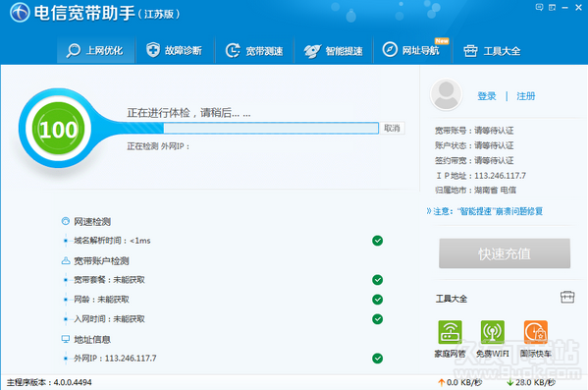The height and width of the screenshot is (390, 588).
Task: Click the feedback chat icon in the title bar
Action: [539, 7]
